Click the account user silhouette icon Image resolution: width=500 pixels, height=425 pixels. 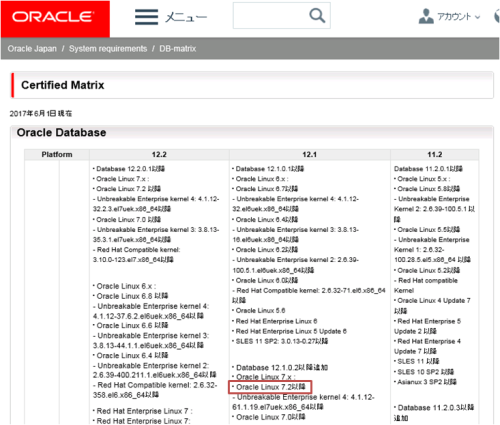click(x=426, y=16)
